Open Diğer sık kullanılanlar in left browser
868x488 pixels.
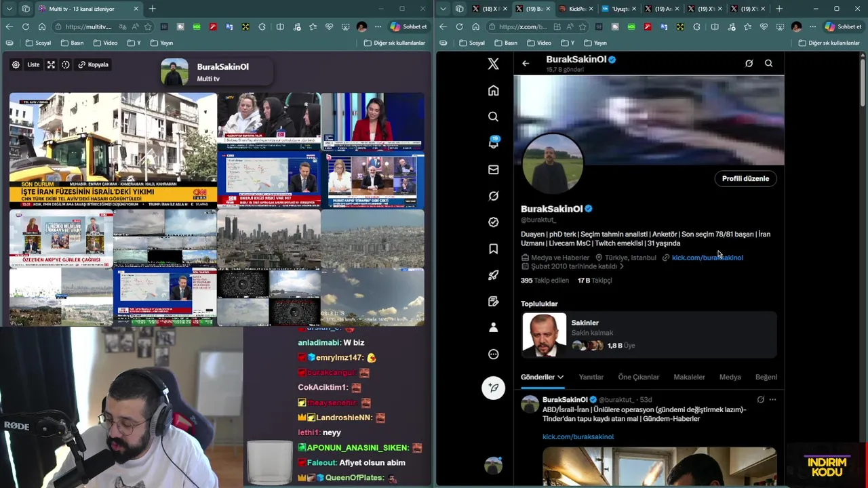point(395,43)
